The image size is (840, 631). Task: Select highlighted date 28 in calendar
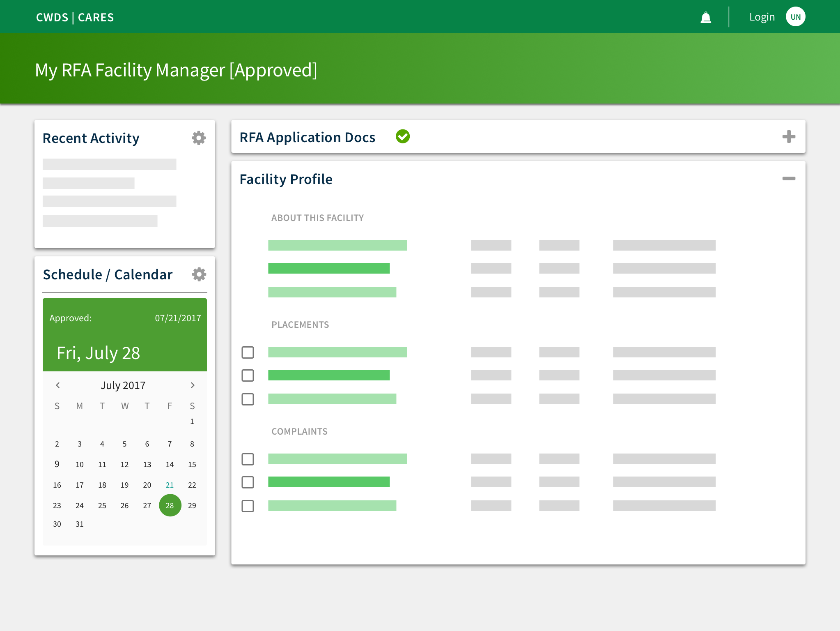(x=170, y=505)
